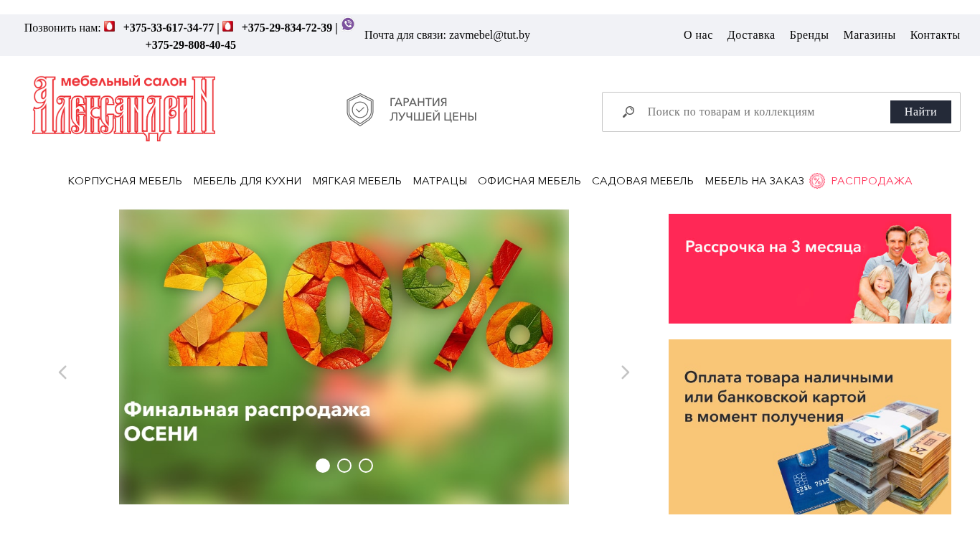Click the Рассрочка на 3 месяца banner
Screen dimensions: 980x551
click(x=810, y=268)
